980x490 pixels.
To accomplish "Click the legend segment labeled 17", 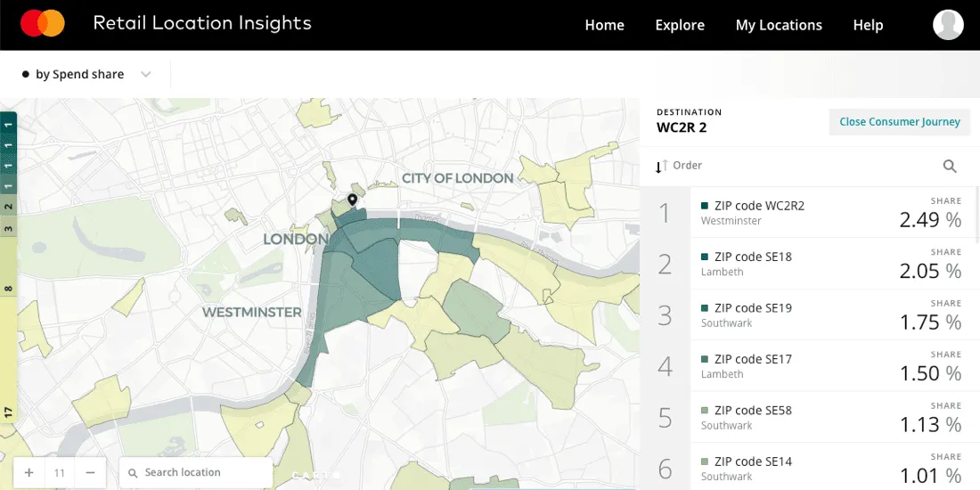I will click(x=8, y=412).
